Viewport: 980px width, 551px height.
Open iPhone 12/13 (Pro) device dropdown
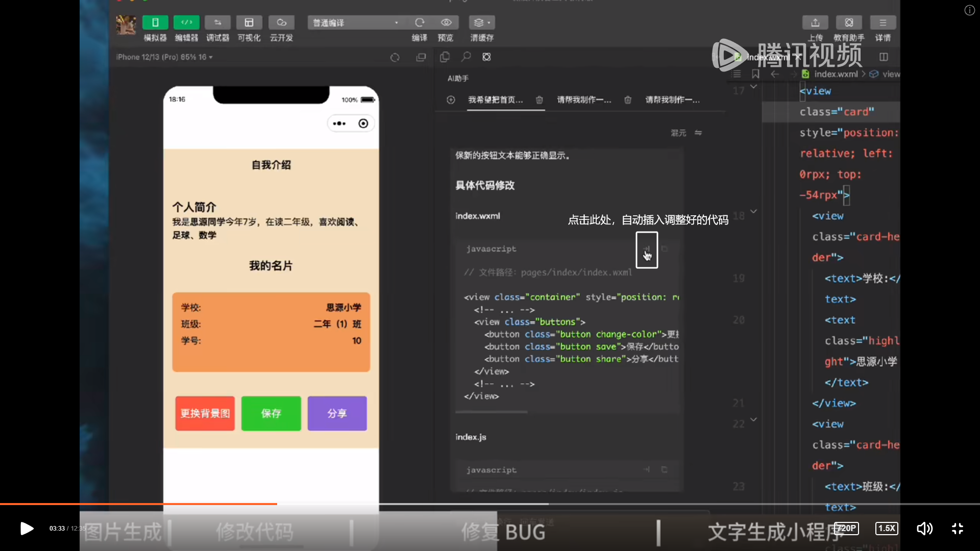[164, 57]
